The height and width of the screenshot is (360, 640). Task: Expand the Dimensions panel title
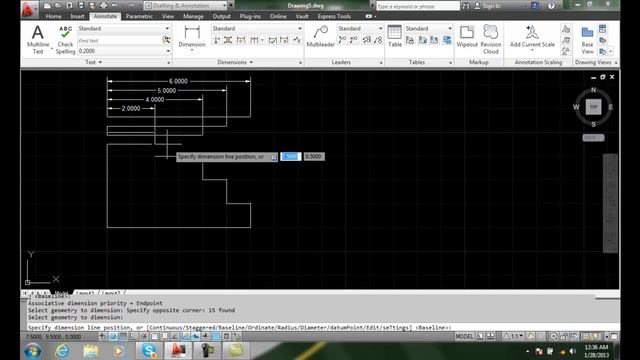click(235, 62)
